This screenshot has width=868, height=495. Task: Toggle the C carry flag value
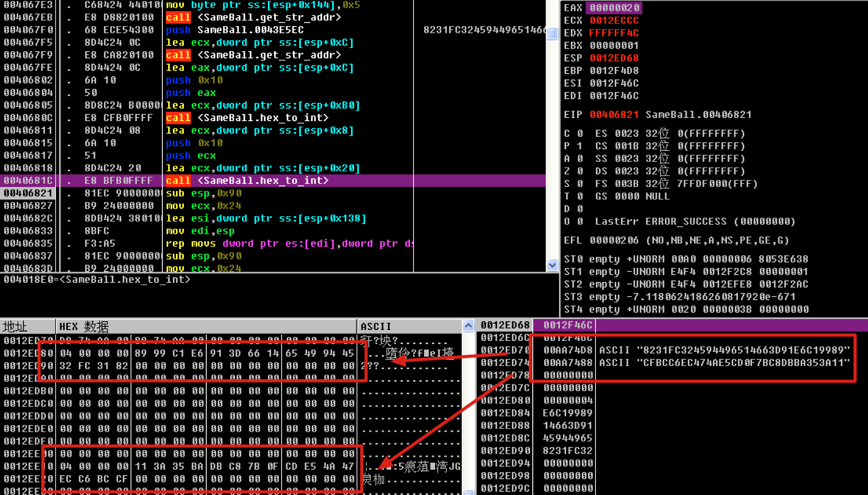pos(580,134)
